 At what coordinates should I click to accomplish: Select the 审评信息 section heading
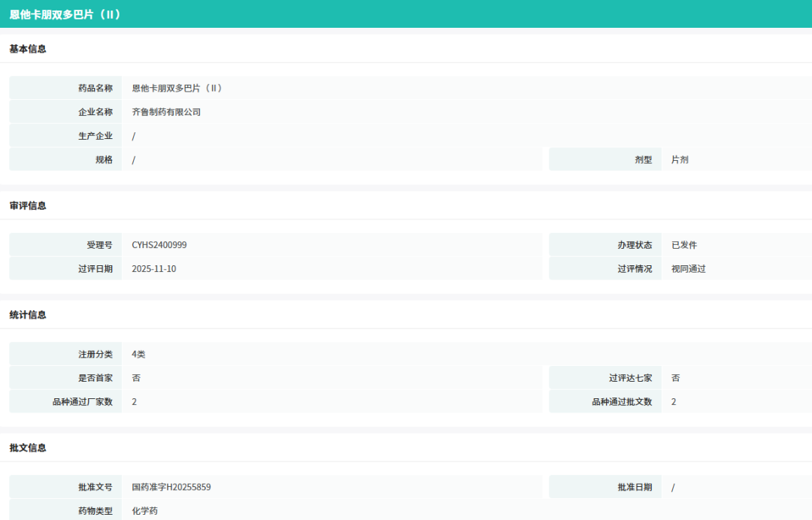pos(28,206)
